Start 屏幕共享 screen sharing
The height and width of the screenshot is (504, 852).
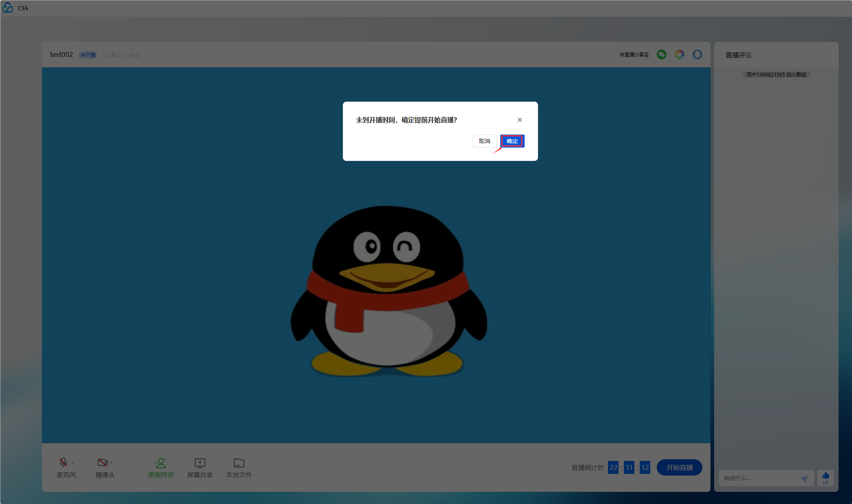200,468
